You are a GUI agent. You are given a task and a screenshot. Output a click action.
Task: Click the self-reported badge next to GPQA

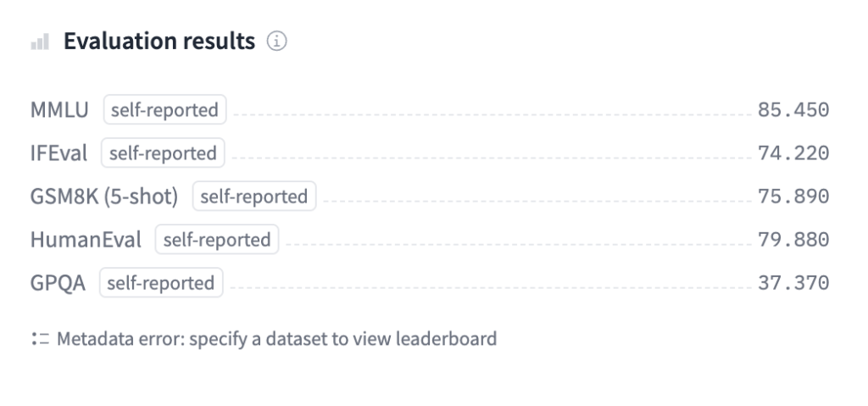pos(161,283)
